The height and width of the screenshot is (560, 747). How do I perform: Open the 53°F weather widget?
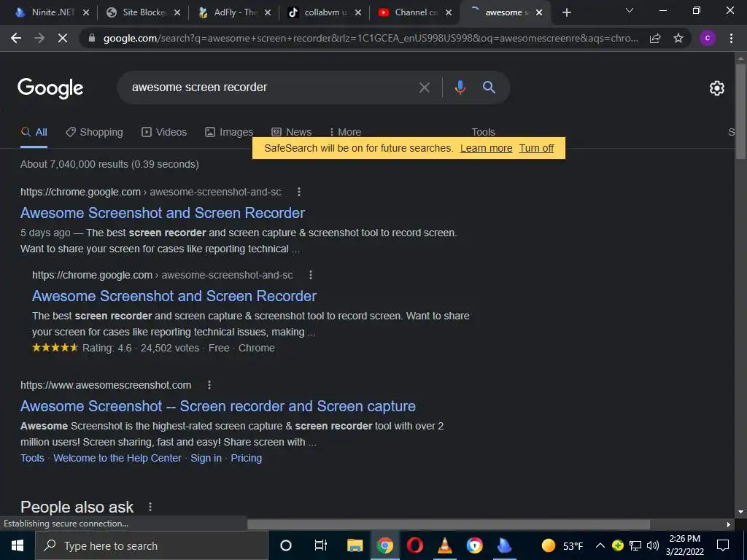point(562,545)
